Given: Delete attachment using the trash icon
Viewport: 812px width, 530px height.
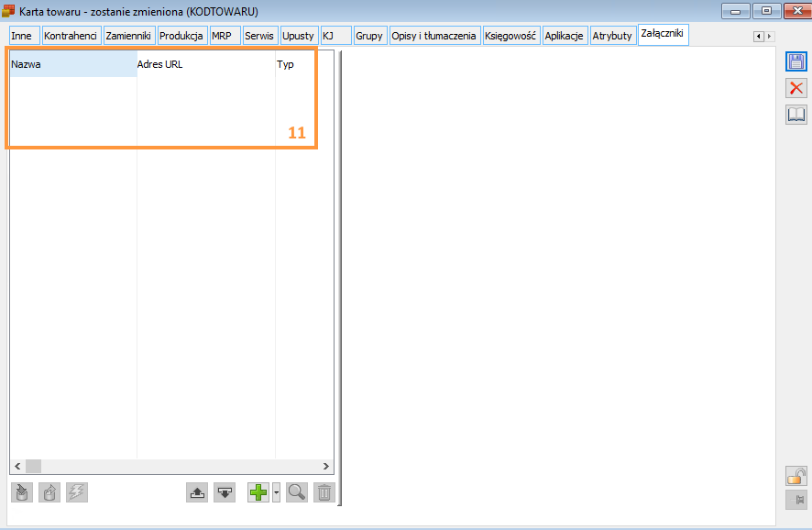Looking at the screenshot, I should click(x=324, y=492).
